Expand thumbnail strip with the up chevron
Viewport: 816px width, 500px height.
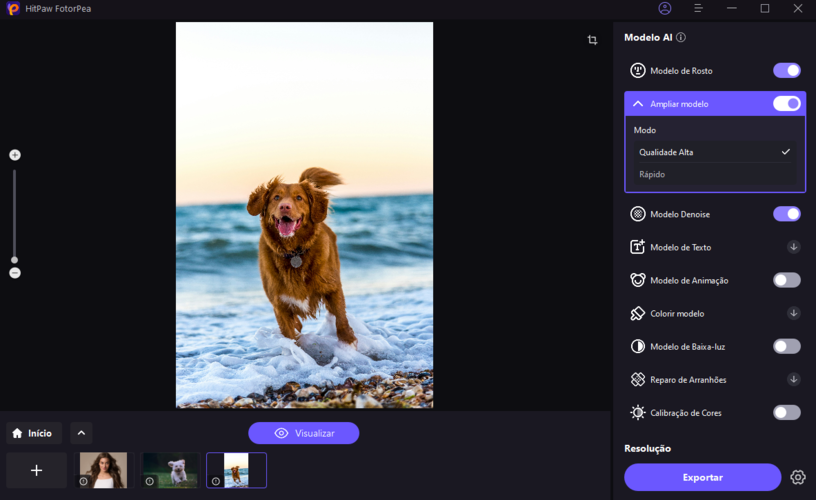point(81,433)
